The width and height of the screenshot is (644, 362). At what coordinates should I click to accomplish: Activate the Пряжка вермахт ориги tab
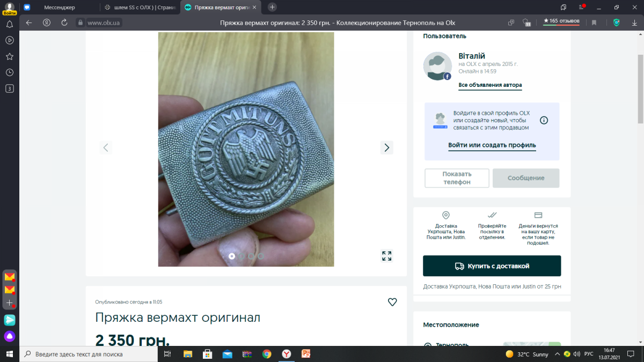pyautogui.click(x=221, y=8)
